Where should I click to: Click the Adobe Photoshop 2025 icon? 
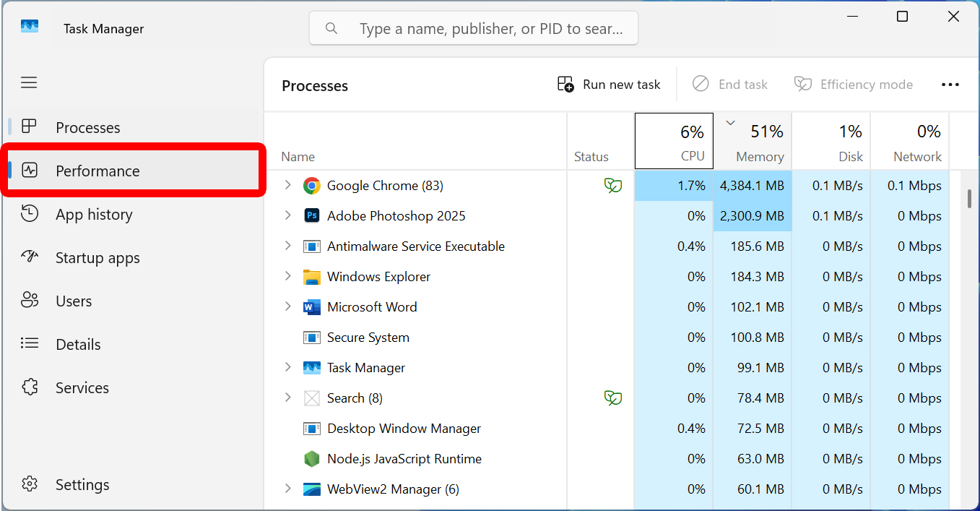pyautogui.click(x=311, y=216)
